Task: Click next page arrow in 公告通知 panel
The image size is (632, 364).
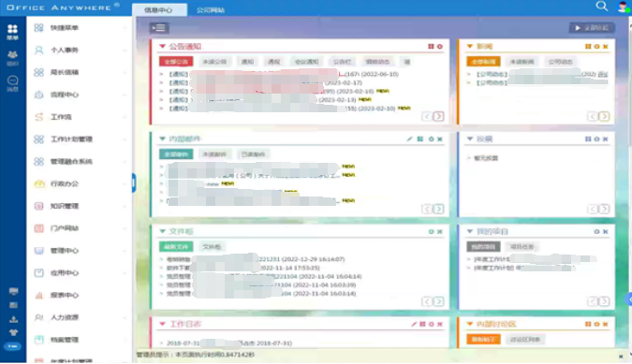Action: [438, 116]
